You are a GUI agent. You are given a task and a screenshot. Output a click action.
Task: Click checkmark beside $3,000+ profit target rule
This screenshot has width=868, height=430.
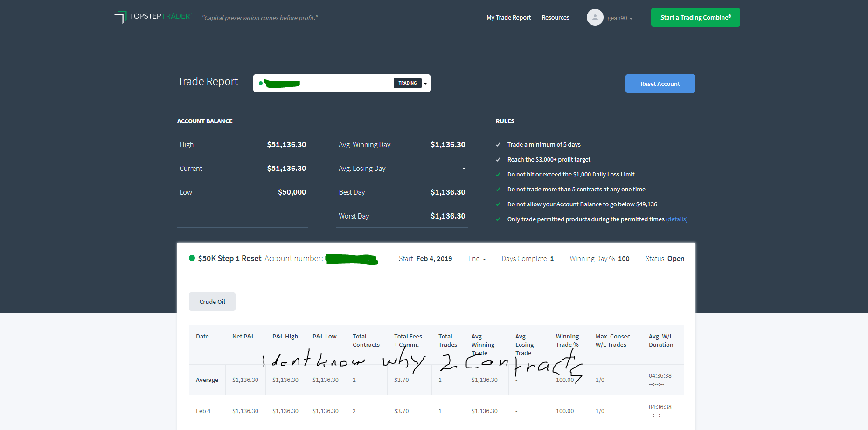point(498,160)
